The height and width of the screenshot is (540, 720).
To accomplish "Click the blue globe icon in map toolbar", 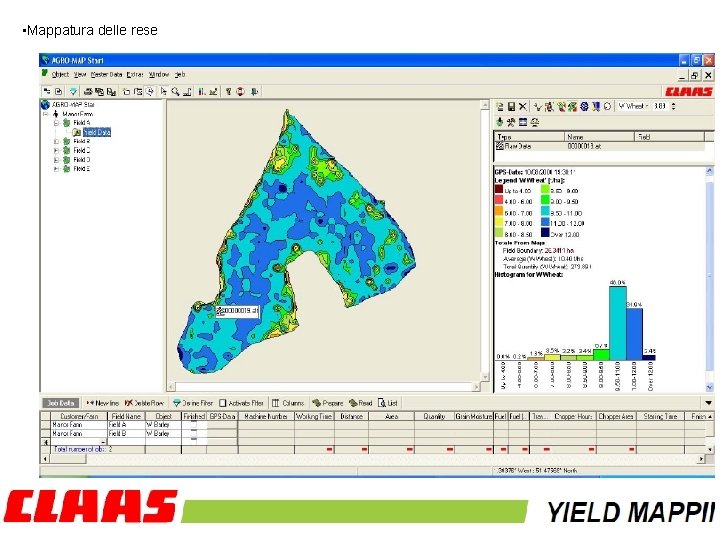I will click(584, 107).
